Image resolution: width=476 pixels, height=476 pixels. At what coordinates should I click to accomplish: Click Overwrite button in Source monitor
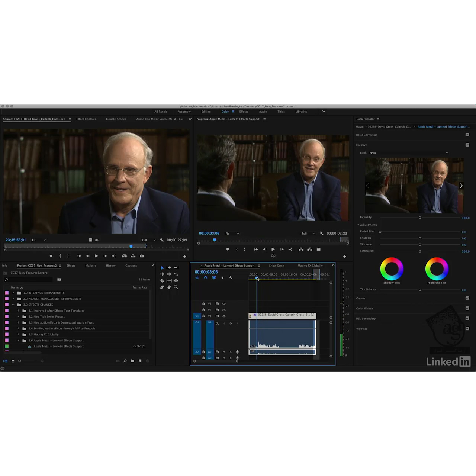pos(133,256)
